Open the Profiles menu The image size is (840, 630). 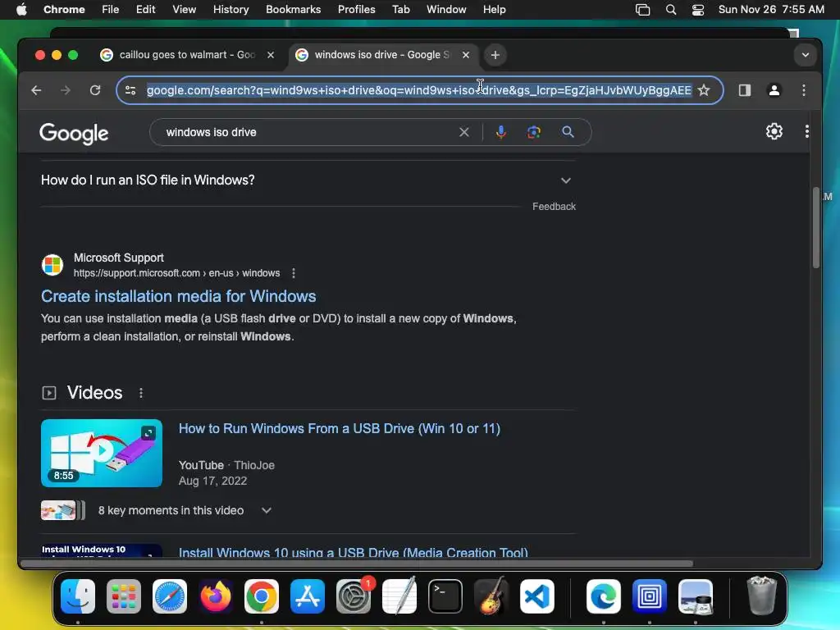(356, 10)
